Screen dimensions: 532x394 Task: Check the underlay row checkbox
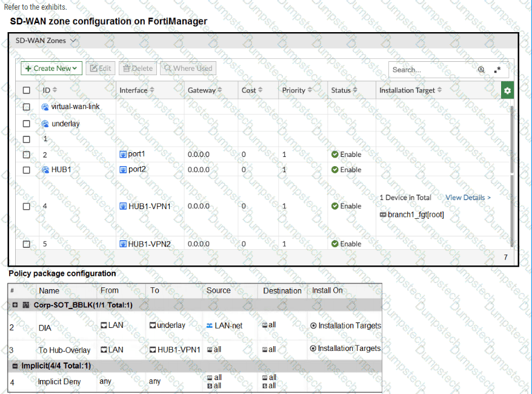pos(26,124)
